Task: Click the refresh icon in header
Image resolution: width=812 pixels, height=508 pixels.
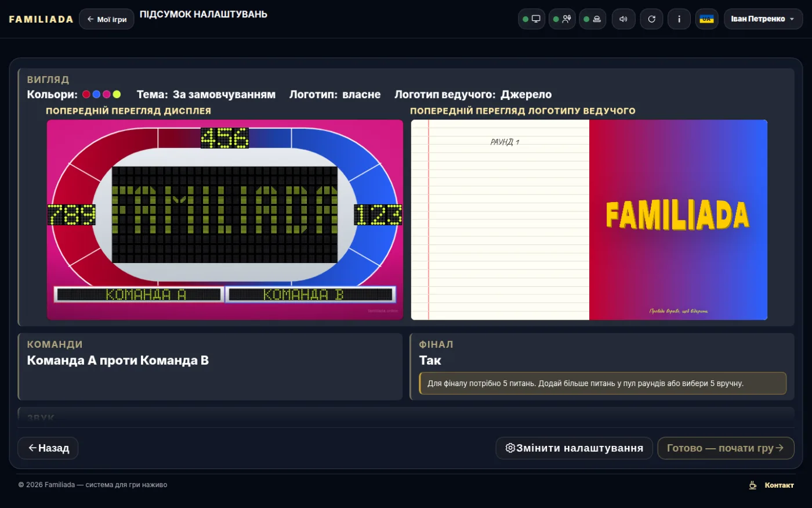Action: 651,19
